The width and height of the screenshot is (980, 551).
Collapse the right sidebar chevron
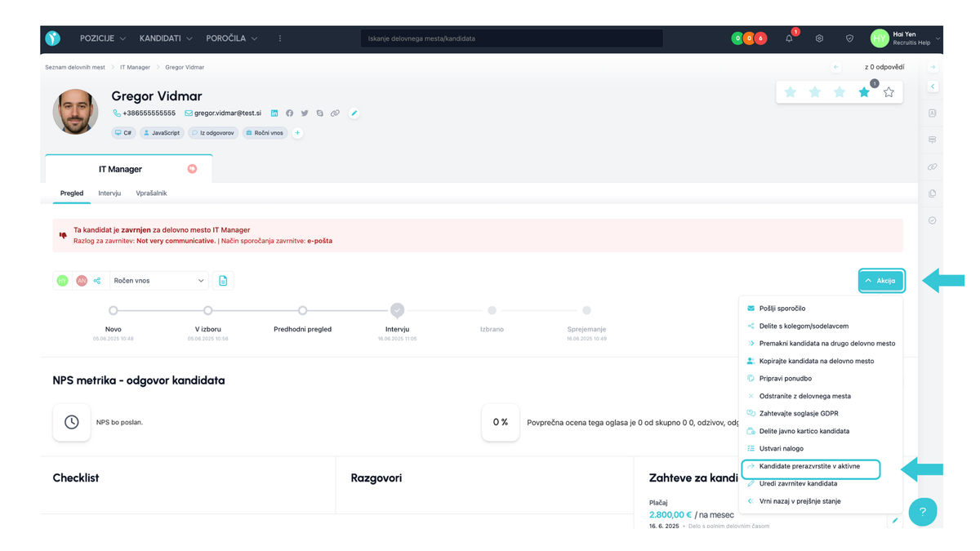933,87
